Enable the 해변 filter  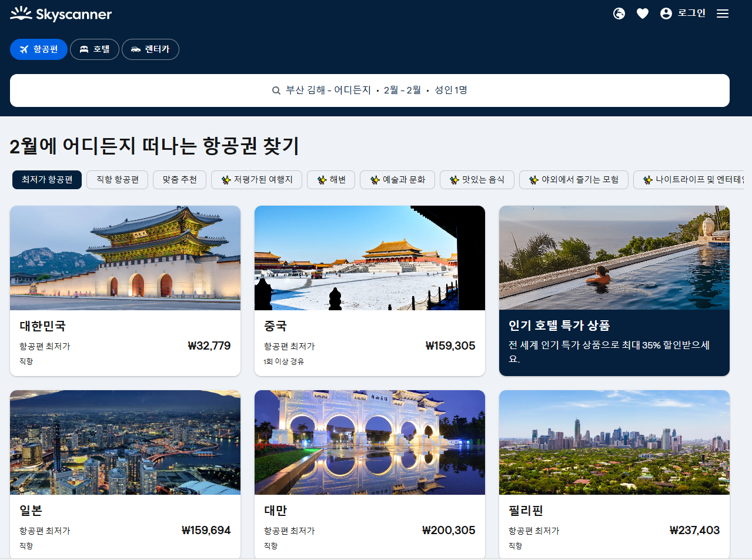[x=330, y=180]
